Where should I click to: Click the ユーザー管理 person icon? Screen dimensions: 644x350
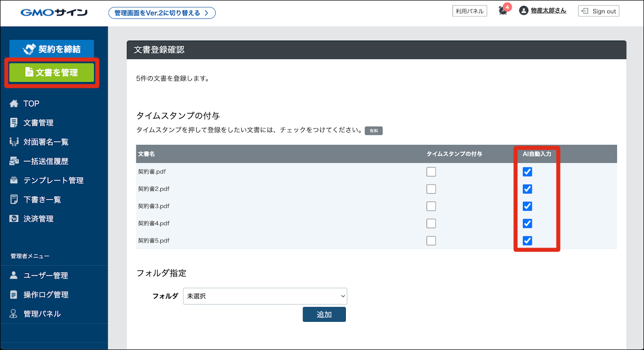(x=14, y=275)
